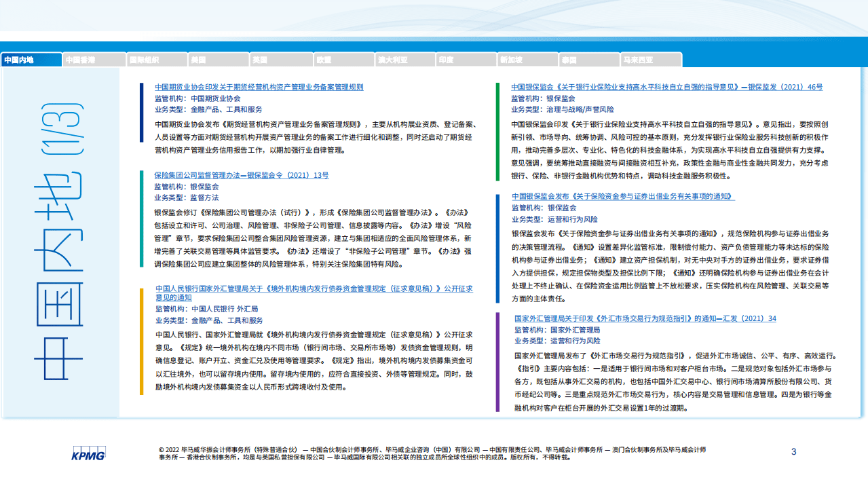This screenshot has height=488, width=868.
Task: Open the 保险集团公司监督管理办法 link
Action: coord(241,175)
